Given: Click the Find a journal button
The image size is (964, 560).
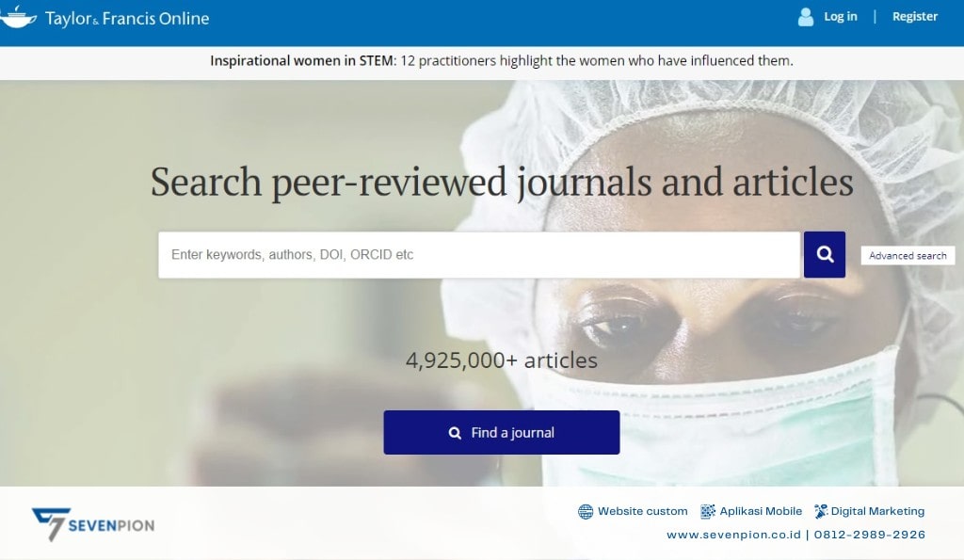Looking at the screenshot, I should click(x=502, y=433).
